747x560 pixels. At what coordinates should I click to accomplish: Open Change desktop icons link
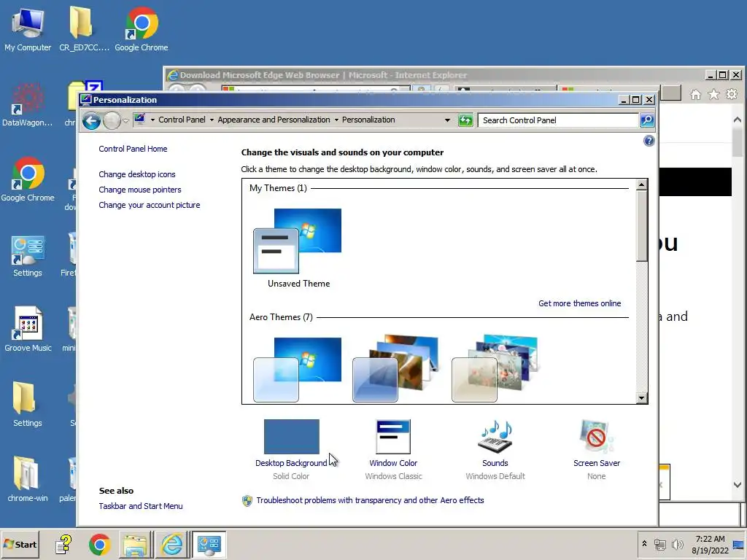tap(136, 174)
